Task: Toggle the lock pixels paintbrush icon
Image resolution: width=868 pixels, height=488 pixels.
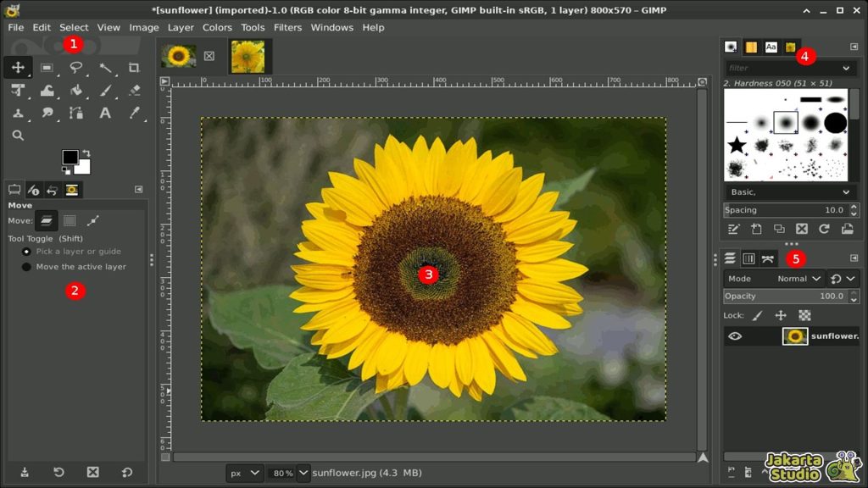Action: pos(757,315)
